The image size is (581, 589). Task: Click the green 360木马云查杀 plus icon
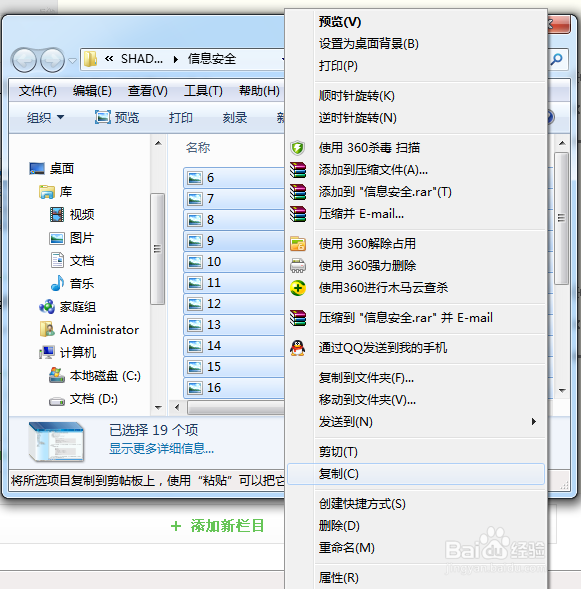[x=298, y=288]
